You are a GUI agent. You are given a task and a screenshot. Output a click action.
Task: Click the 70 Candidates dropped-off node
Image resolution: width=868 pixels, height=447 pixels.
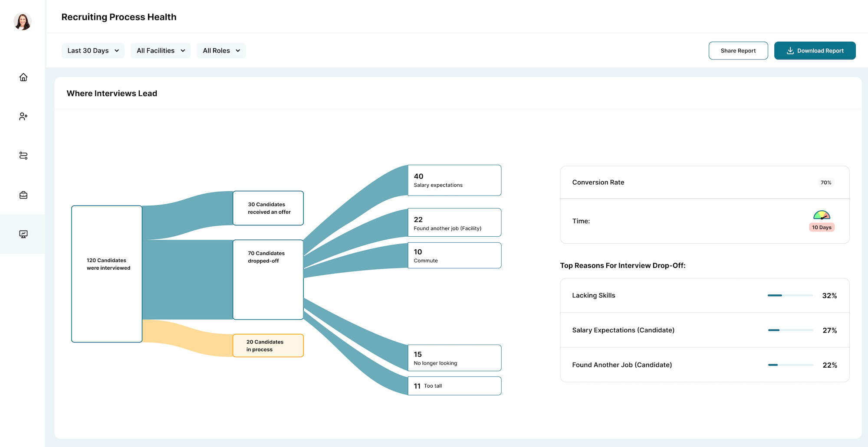[268, 279]
